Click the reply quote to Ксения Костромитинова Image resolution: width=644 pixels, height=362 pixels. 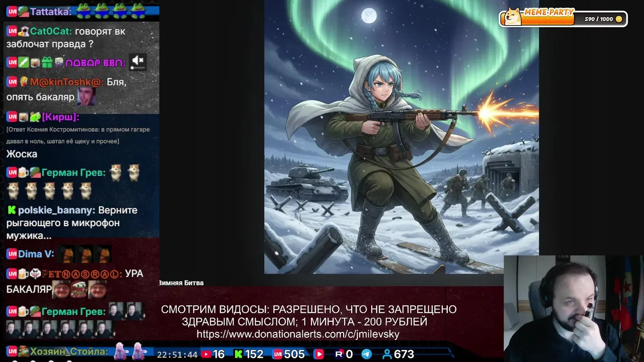[x=78, y=135]
